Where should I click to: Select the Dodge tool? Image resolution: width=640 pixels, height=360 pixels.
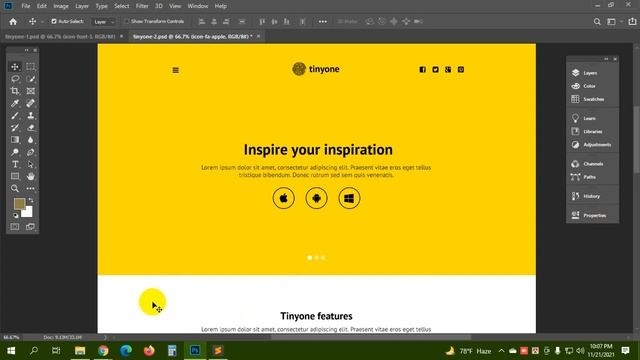click(15, 152)
